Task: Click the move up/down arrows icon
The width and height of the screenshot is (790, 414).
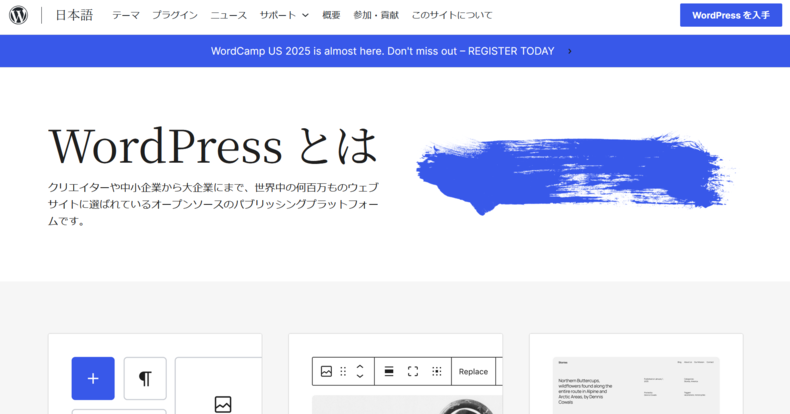Action: tap(360, 372)
